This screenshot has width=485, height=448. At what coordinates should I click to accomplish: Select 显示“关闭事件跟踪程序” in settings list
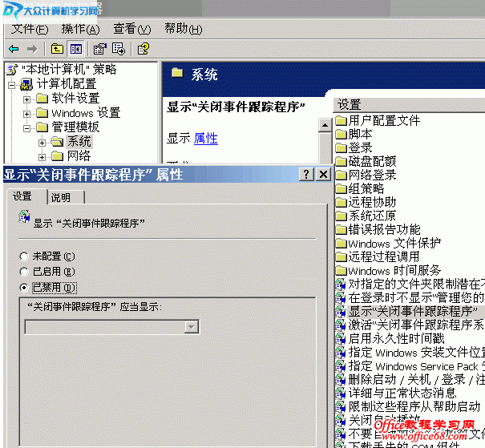413,311
